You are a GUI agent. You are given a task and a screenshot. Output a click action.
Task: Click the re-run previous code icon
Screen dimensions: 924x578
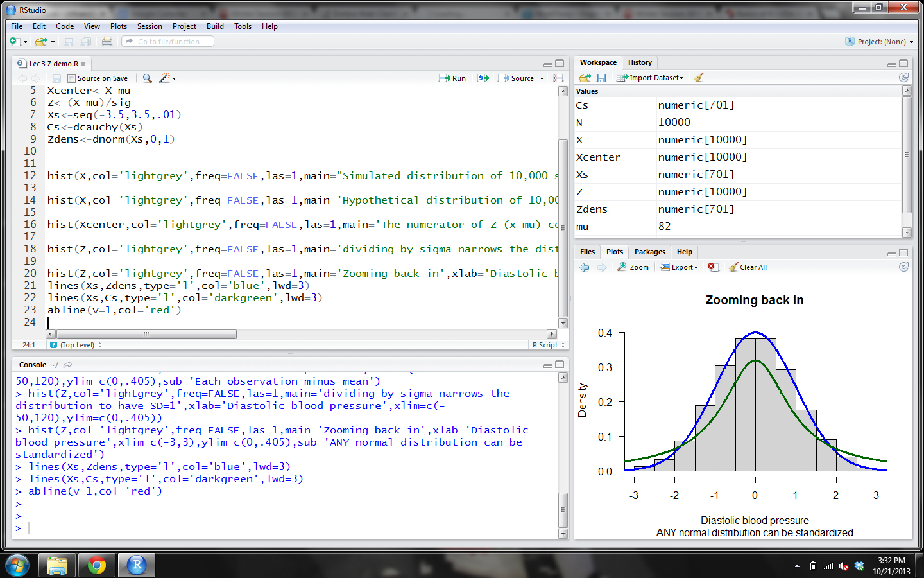tap(483, 78)
